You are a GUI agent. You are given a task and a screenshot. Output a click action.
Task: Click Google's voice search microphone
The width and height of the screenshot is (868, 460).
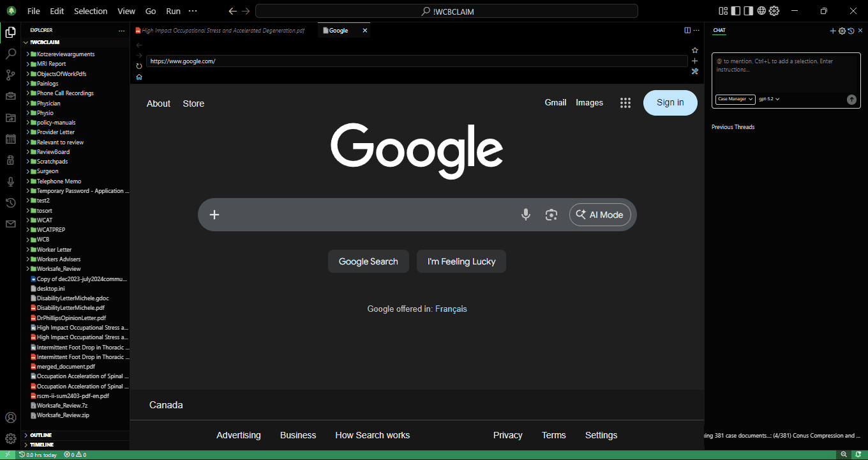point(525,215)
